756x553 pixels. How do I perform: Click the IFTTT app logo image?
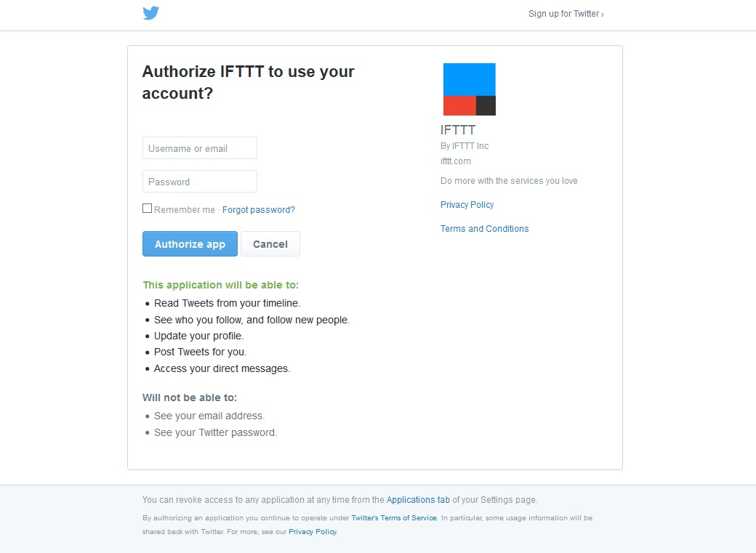coord(469,89)
